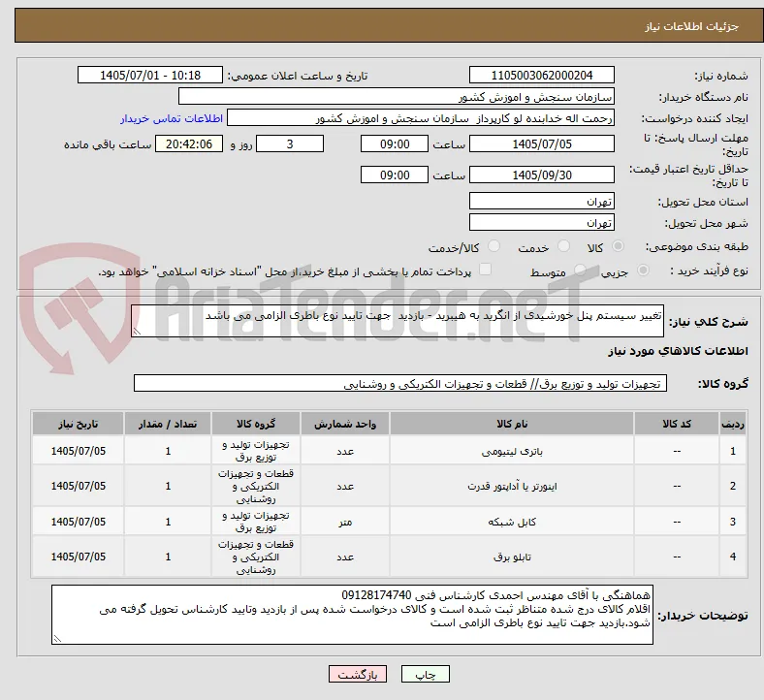Select the کالا/خدمت radio button
This screenshot has width=764, height=700.
click(493, 246)
